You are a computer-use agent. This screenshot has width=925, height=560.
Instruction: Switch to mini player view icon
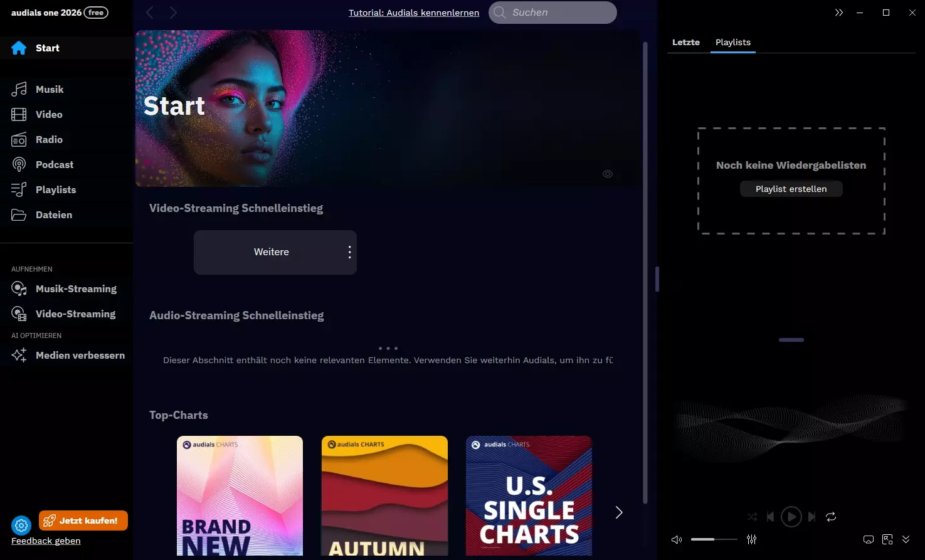[x=887, y=539]
